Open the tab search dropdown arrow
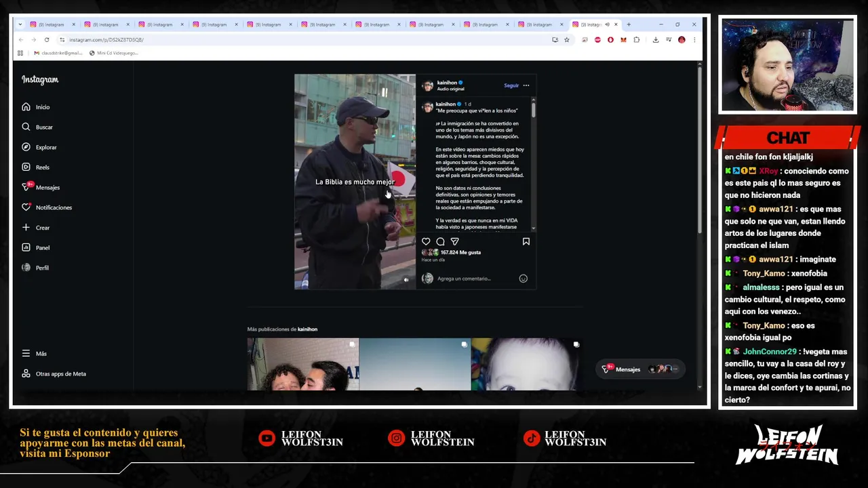868x488 pixels. [20, 24]
